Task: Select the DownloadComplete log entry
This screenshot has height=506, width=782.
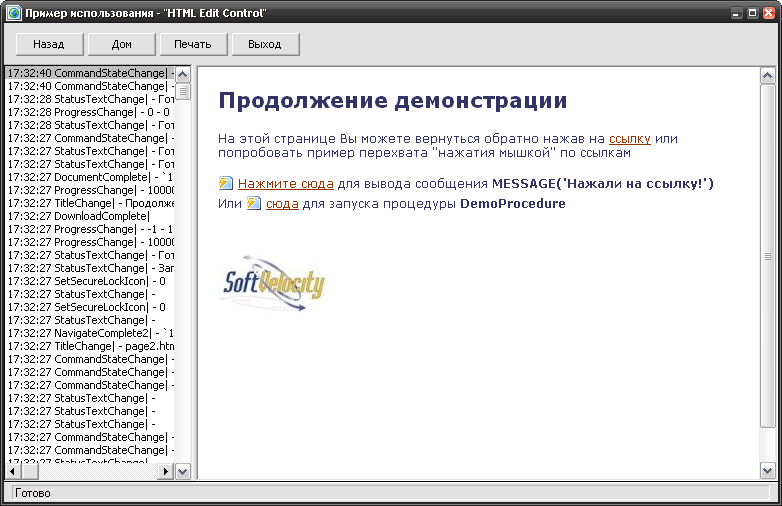Action: 90,216
